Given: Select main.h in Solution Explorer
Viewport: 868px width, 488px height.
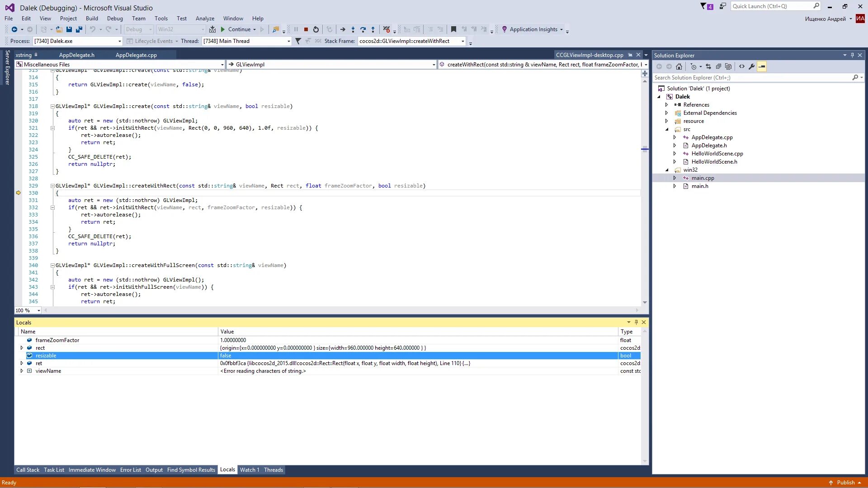Looking at the screenshot, I should click(699, 186).
